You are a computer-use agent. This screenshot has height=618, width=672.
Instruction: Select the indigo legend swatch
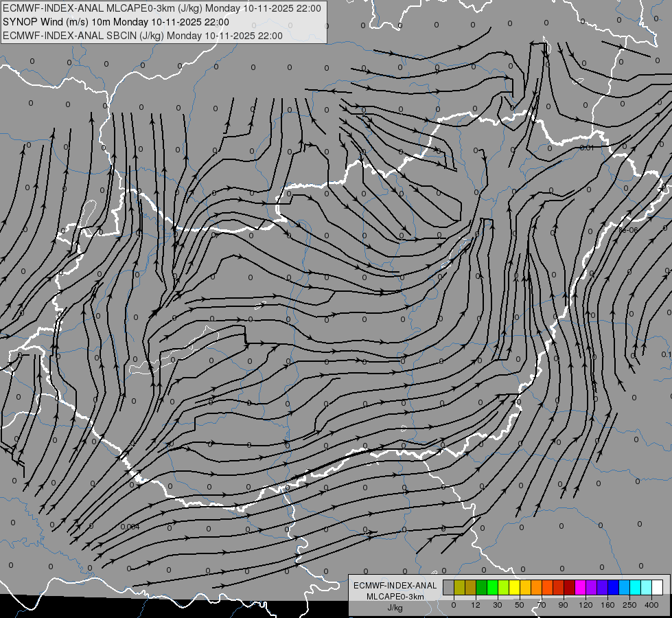pyautogui.click(x=603, y=587)
